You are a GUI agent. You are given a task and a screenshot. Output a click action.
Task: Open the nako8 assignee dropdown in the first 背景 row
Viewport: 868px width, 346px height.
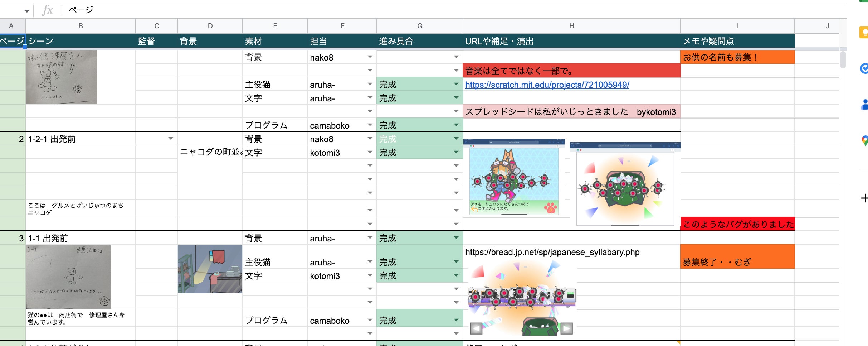coord(370,57)
